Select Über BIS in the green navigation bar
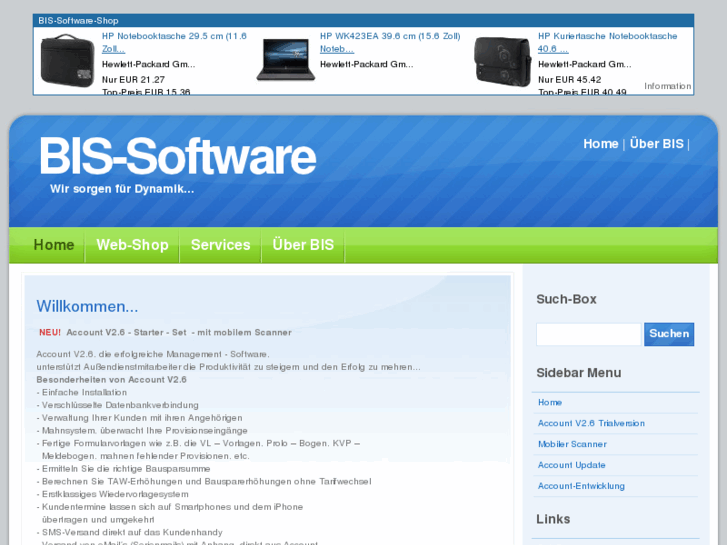 click(303, 245)
